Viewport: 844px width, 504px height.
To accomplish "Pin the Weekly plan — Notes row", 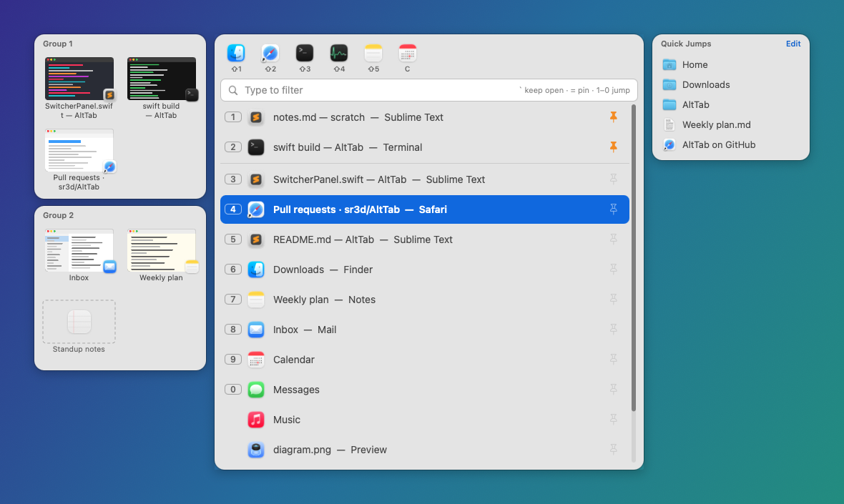I will coord(613,300).
